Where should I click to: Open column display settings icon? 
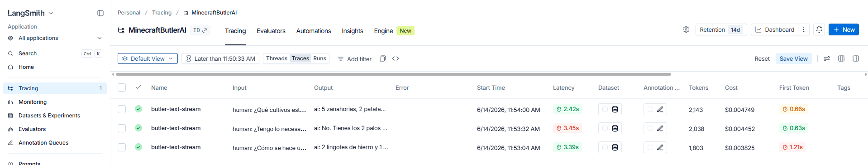click(x=841, y=58)
